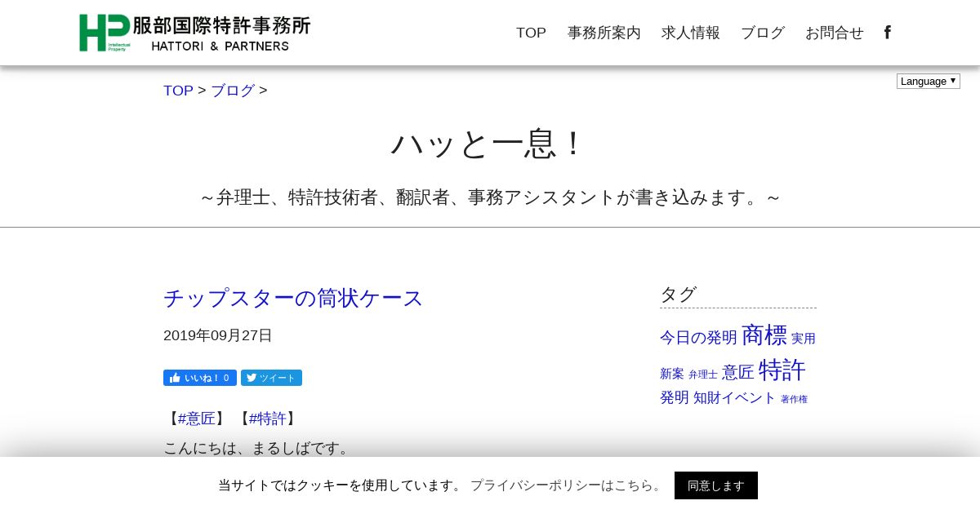This screenshot has width=980, height=514.
Task: Select the 実用新案 tag
Action: pyautogui.click(x=804, y=339)
